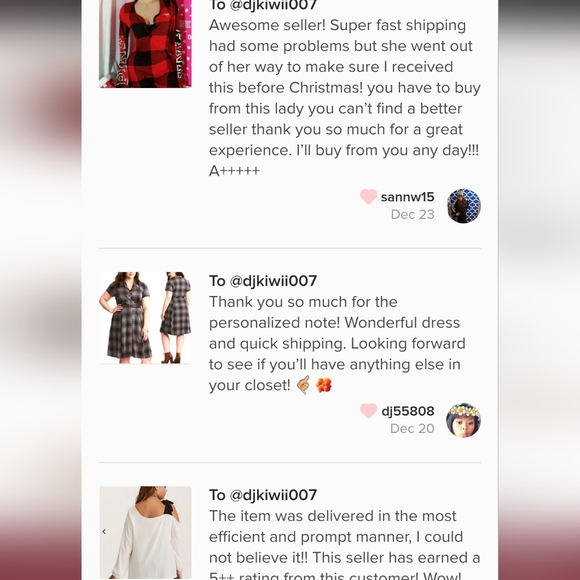Click the dj55808 username link

point(408,411)
